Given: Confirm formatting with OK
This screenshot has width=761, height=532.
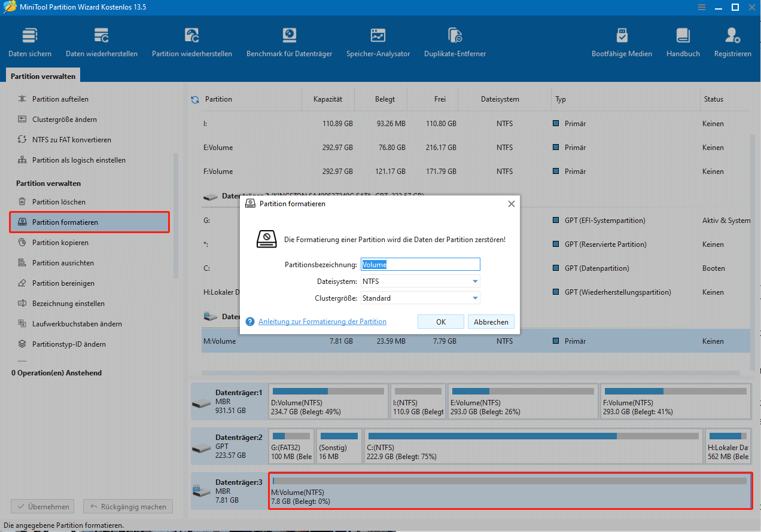Looking at the screenshot, I should 440,321.
